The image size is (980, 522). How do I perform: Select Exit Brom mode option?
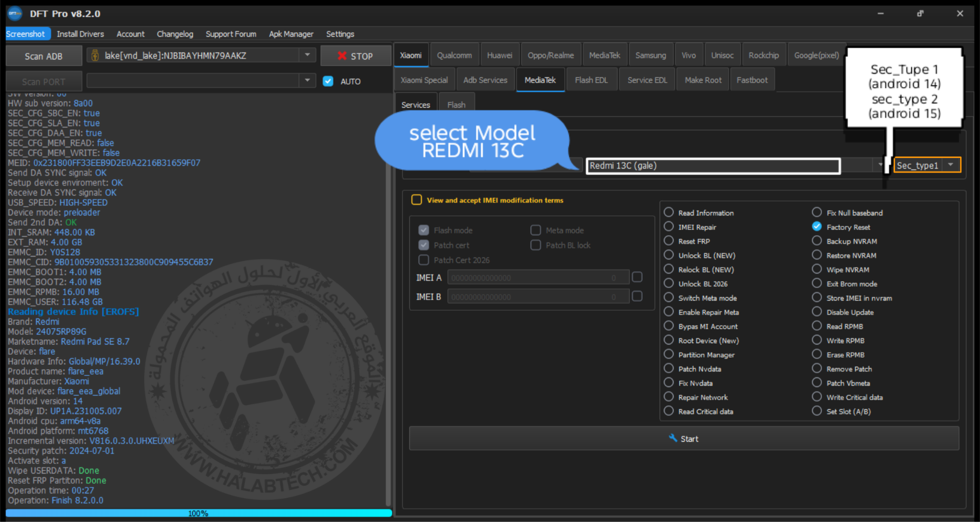tap(817, 283)
